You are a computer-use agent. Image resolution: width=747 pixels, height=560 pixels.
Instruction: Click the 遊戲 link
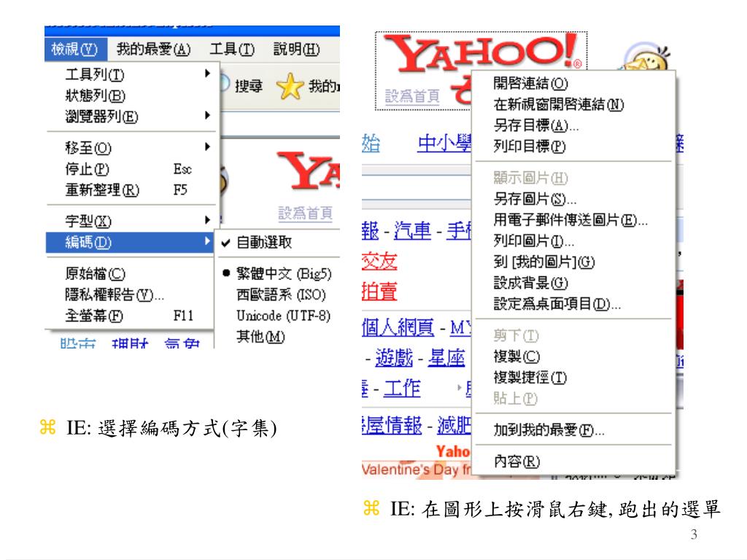click(x=394, y=357)
